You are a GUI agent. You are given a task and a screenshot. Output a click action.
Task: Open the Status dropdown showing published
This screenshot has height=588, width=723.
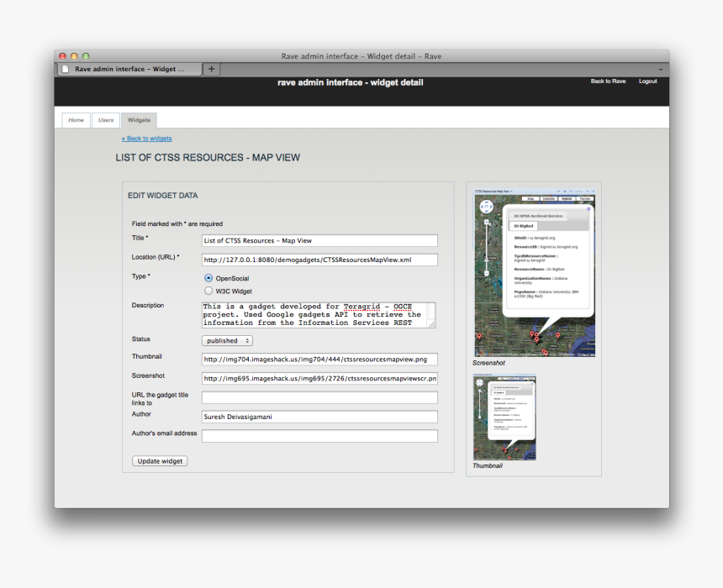(227, 340)
